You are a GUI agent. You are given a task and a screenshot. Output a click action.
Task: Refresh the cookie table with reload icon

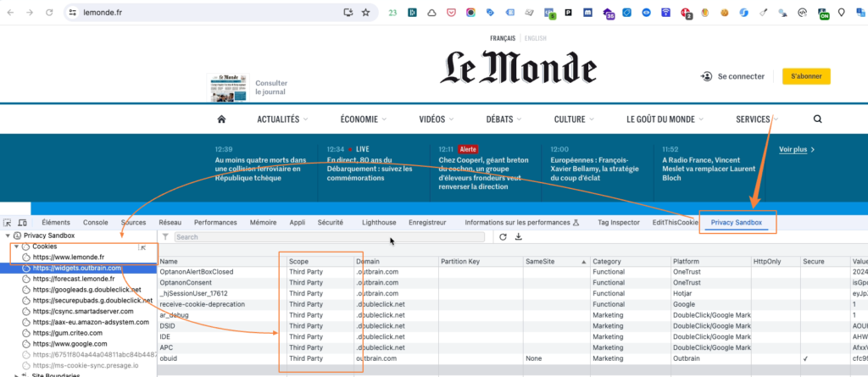pyautogui.click(x=503, y=237)
